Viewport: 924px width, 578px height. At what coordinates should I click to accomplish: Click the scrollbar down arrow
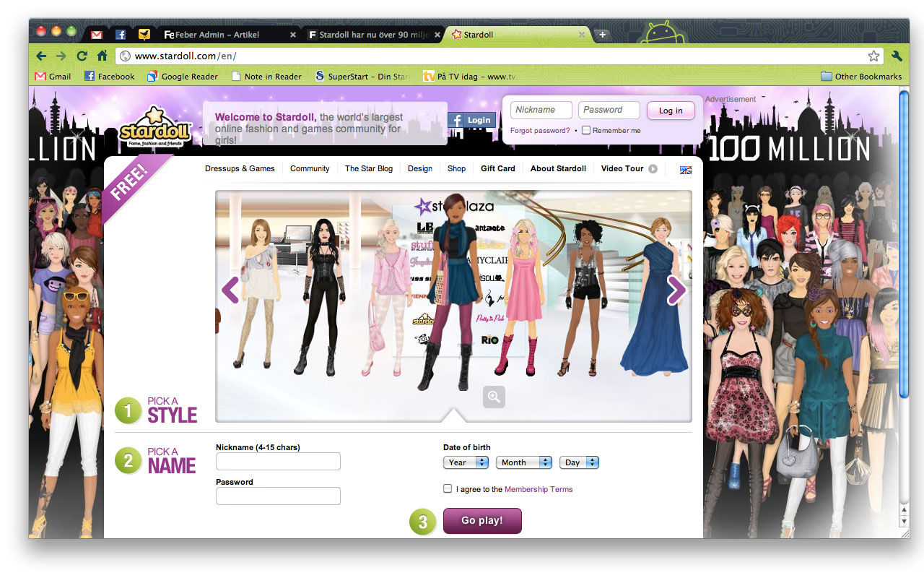pos(904,520)
